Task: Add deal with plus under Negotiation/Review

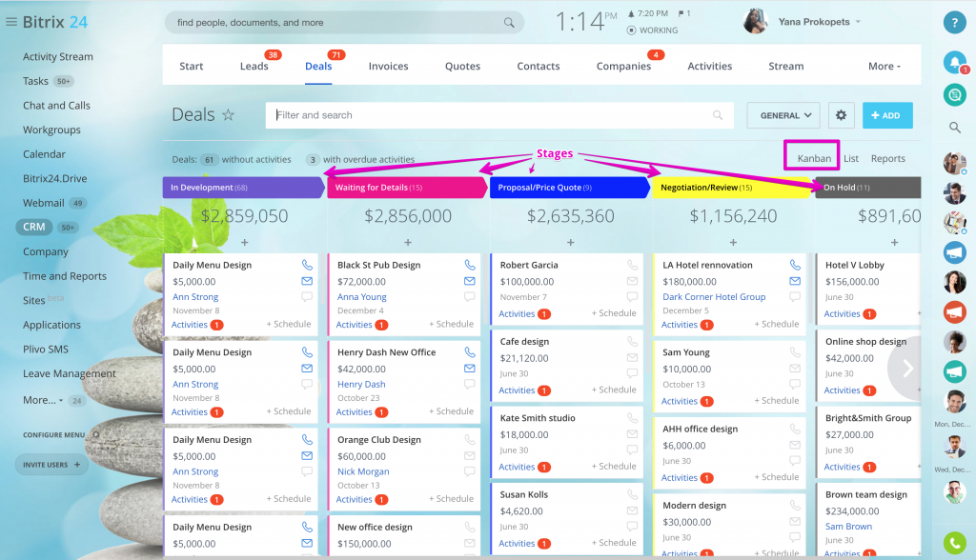Action: click(733, 242)
